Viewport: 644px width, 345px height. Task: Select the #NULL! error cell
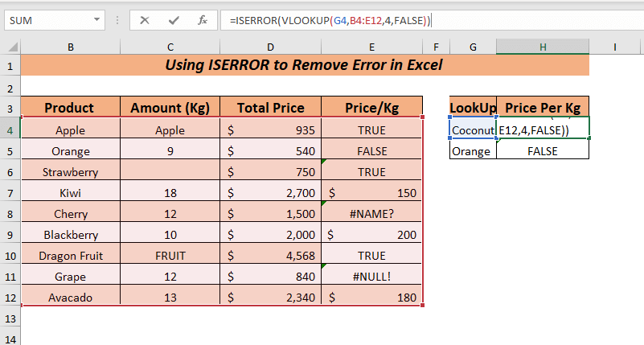click(x=371, y=277)
